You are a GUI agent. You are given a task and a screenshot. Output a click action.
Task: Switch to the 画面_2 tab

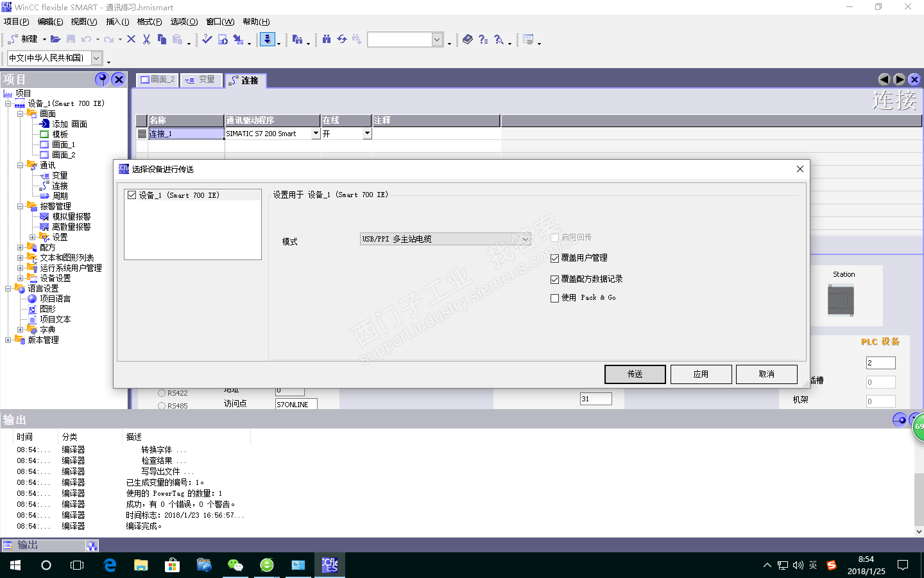point(158,80)
